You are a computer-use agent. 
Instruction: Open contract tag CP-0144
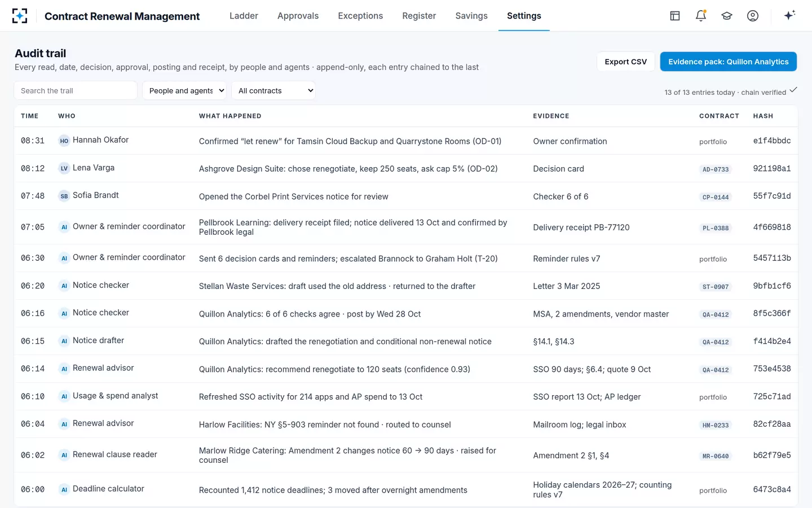click(x=716, y=197)
